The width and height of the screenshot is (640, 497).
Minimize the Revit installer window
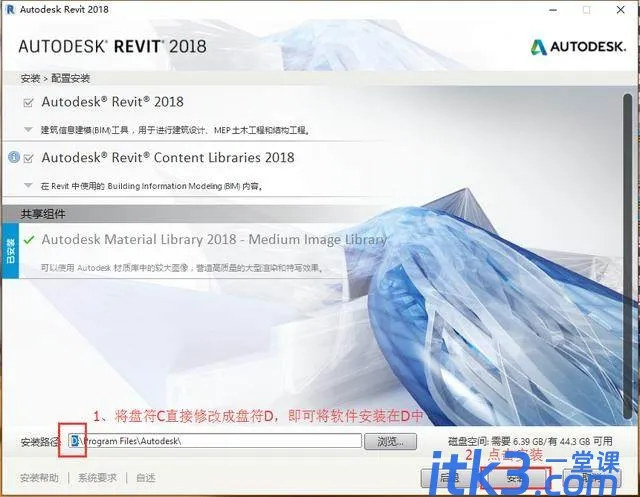click(x=553, y=10)
